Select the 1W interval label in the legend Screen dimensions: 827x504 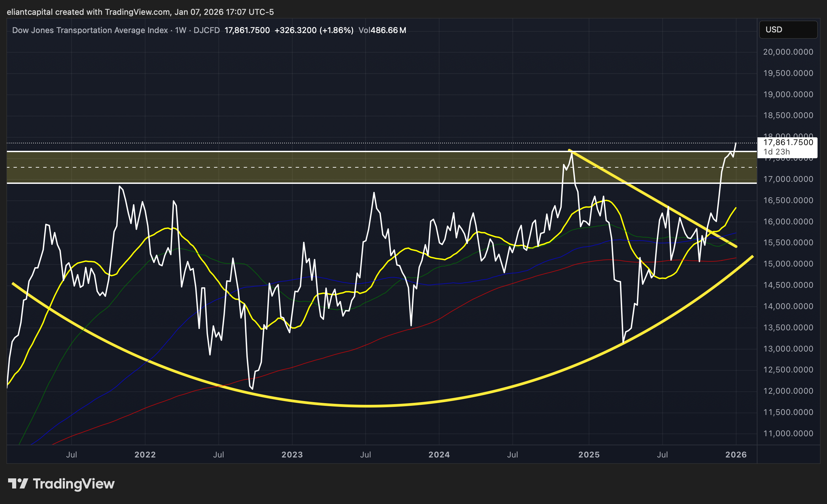[181, 30]
